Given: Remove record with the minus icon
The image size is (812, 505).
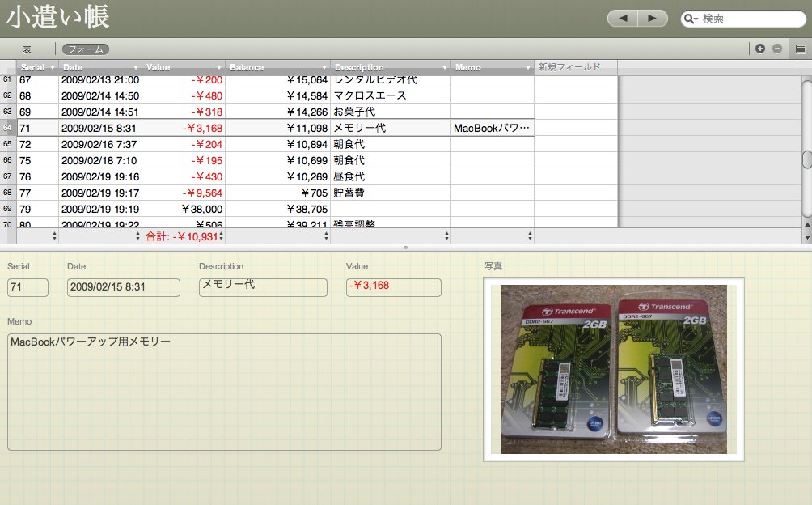Looking at the screenshot, I should coord(777,49).
